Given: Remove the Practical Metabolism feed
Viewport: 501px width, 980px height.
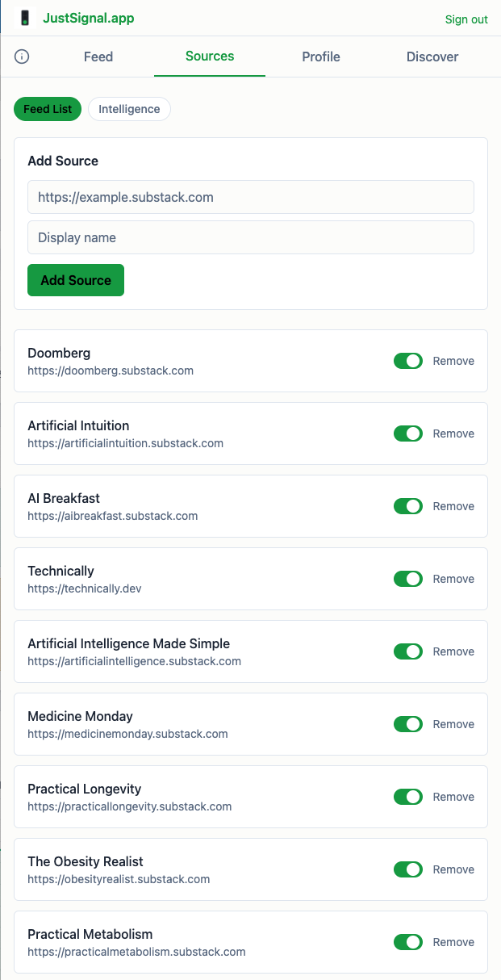Looking at the screenshot, I should tap(453, 942).
